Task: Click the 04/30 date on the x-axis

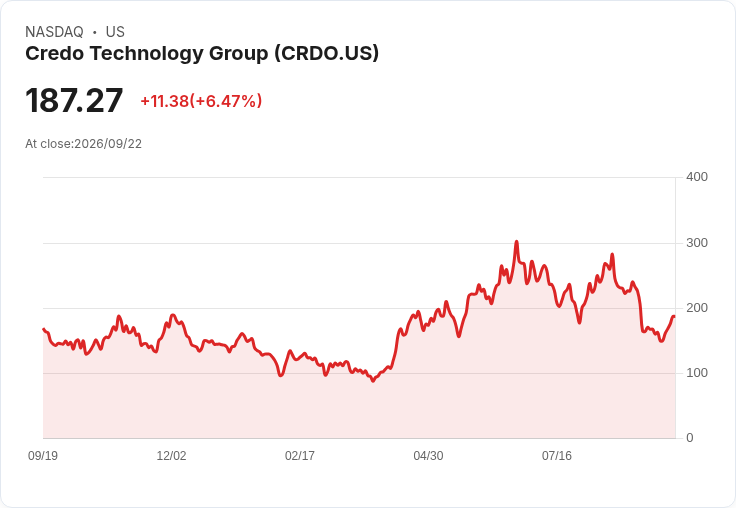Action: click(428, 455)
